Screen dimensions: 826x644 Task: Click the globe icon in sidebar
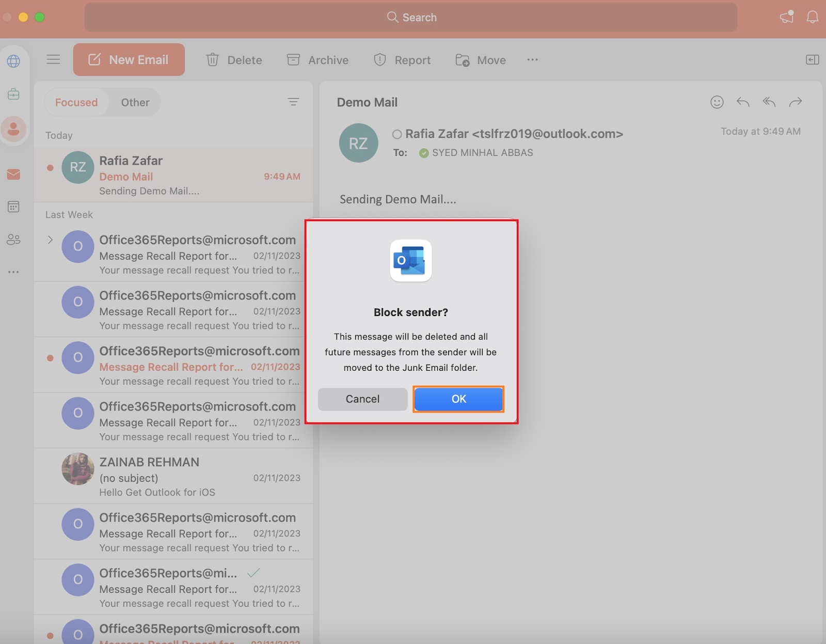point(13,61)
